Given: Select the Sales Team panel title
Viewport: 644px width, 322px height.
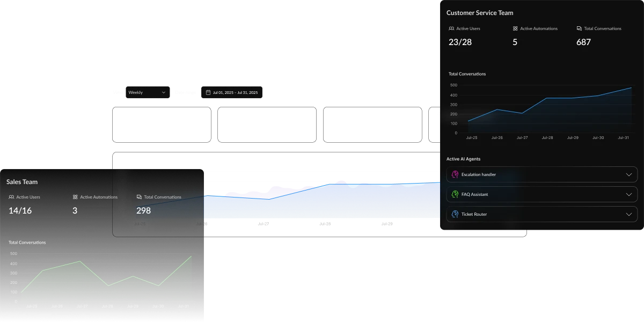Looking at the screenshot, I should coord(22,182).
